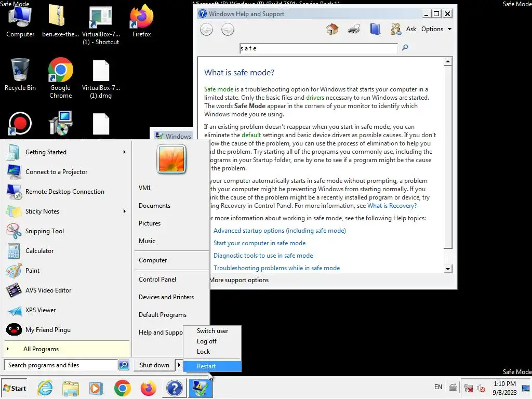
Task: Click the monitor-checkmark taskbar button
Action: coord(200,388)
